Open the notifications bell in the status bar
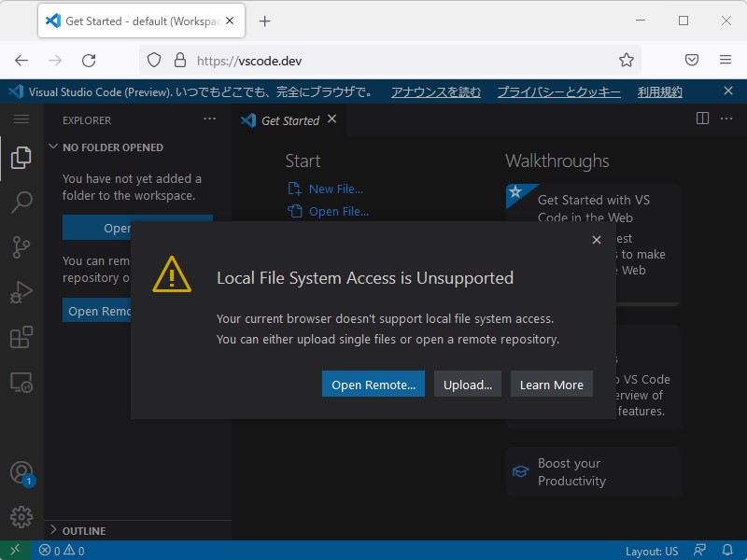747x560 pixels. 727,551
